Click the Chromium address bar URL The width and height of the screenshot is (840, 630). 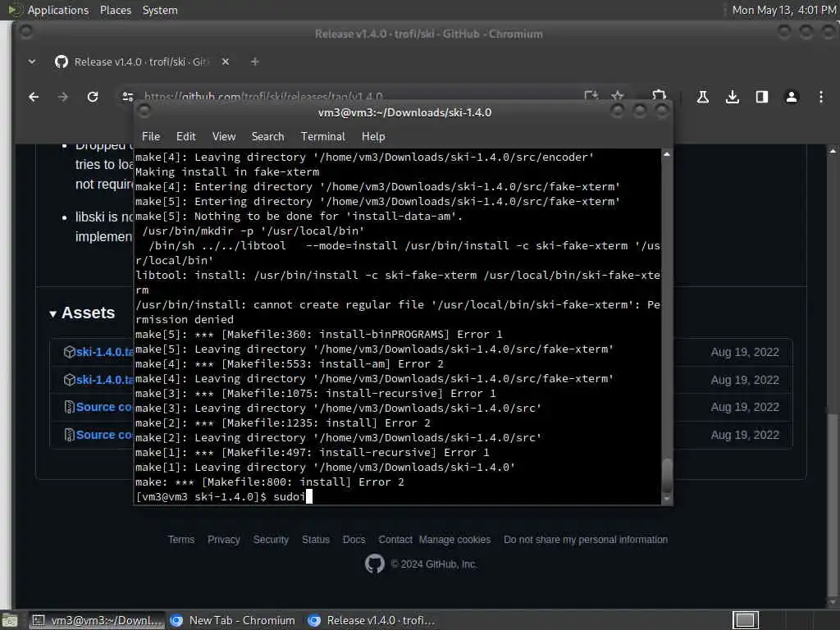point(263,97)
